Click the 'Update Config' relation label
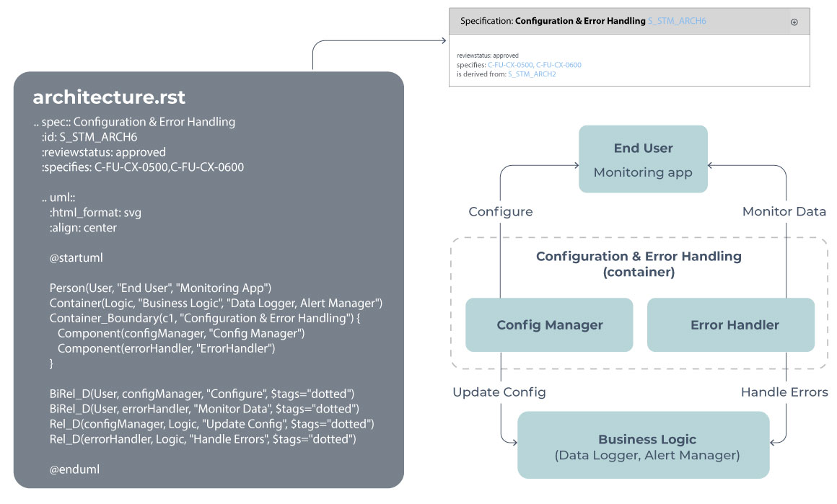837x504 pixels. 499,392
